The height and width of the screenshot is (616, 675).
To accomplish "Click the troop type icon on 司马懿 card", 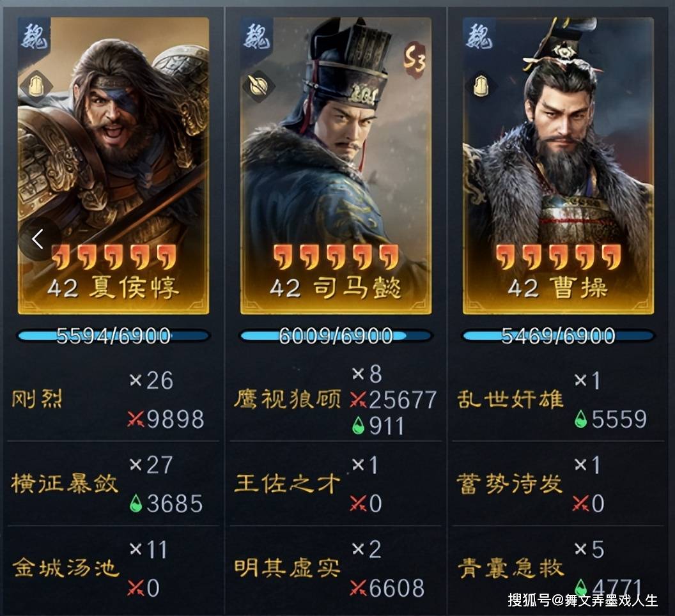I will point(258,86).
